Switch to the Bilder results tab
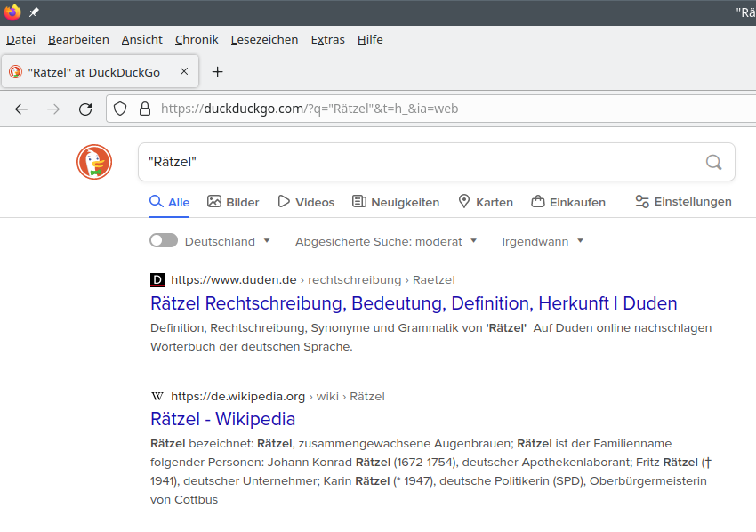Viewport: 756px width, 532px height. point(233,202)
